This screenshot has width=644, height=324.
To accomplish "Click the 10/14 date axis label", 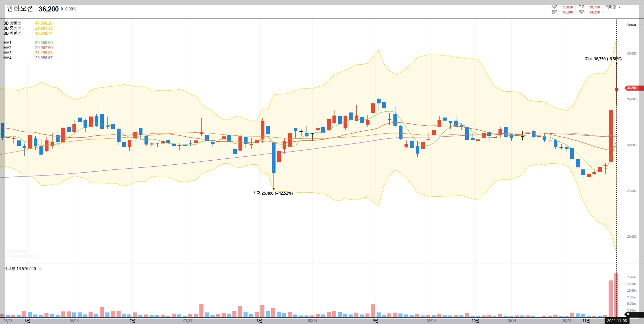I will [511, 321].
